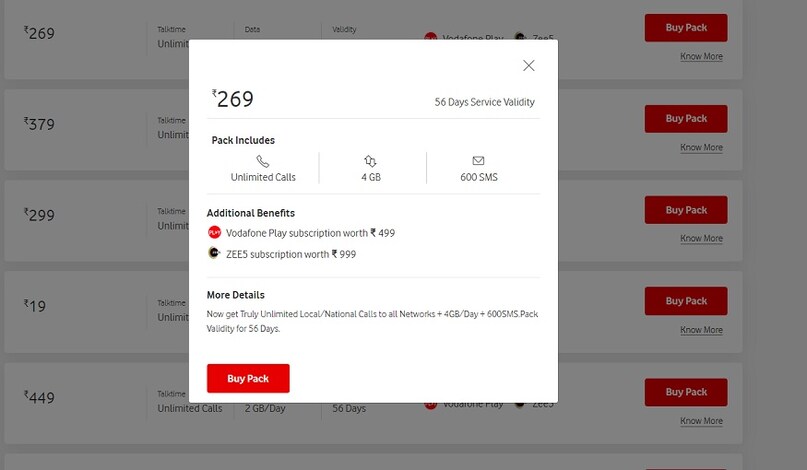This screenshot has height=470, width=807.
Task: Click Buy Pack for the ₹299 row
Action: tap(686, 210)
